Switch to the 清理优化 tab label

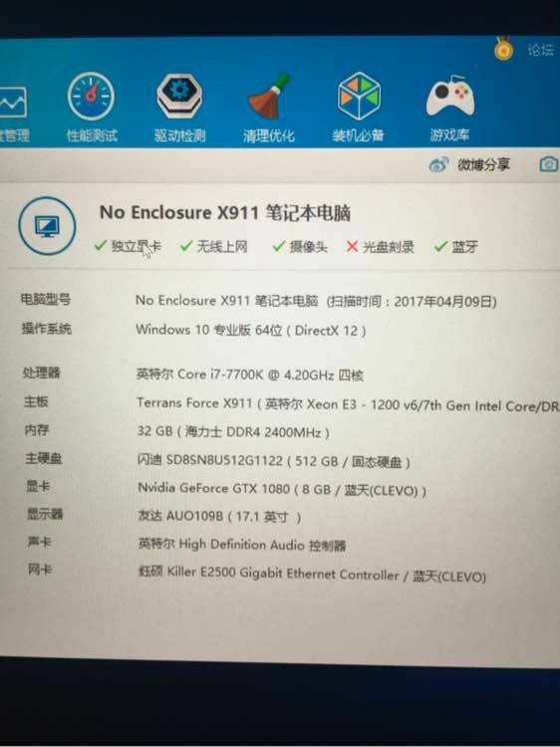[269, 136]
